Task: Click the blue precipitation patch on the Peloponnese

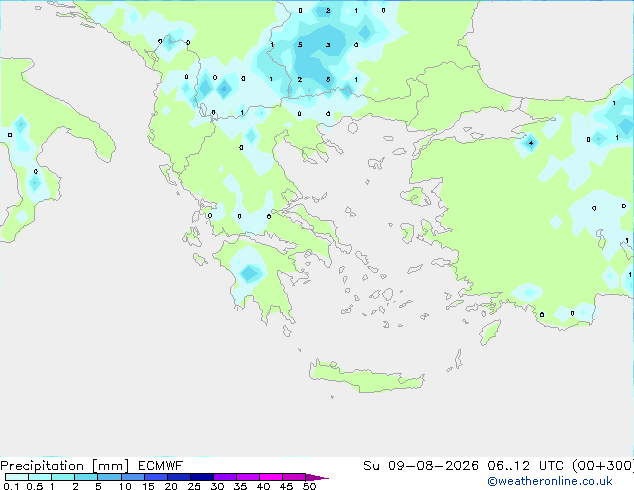Action: coord(250,273)
